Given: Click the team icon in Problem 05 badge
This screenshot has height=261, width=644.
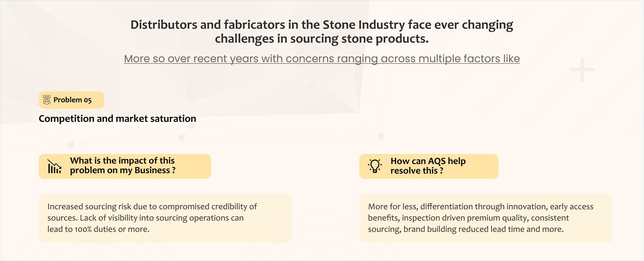Looking at the screenshot, I should 47,100.
